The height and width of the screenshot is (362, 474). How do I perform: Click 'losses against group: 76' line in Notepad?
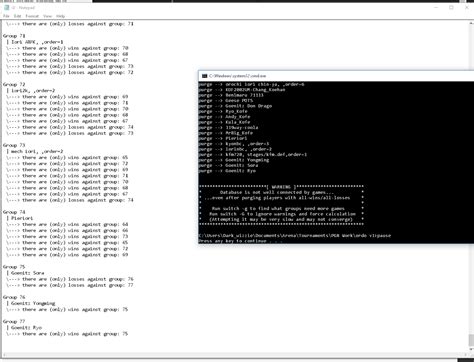point(70,279)
